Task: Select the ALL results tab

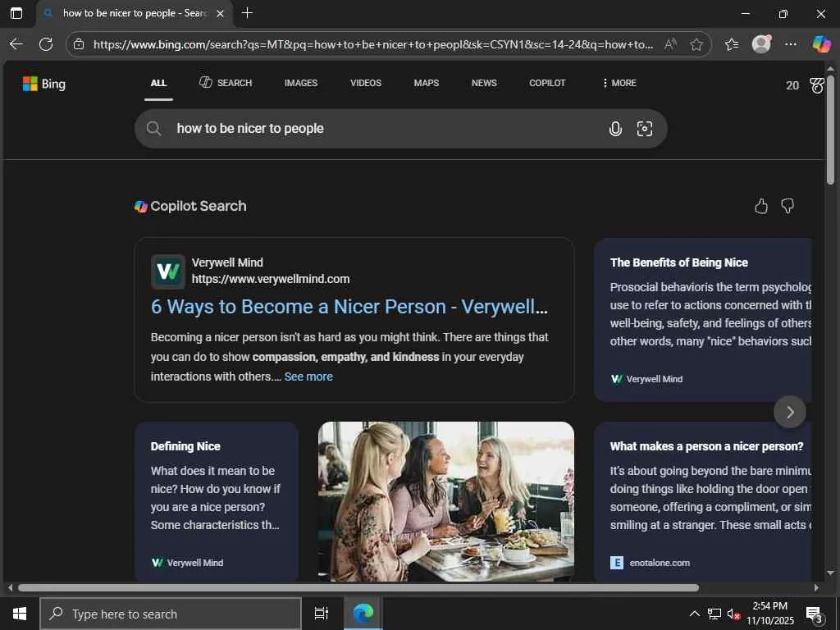Action: click(158, 83)
